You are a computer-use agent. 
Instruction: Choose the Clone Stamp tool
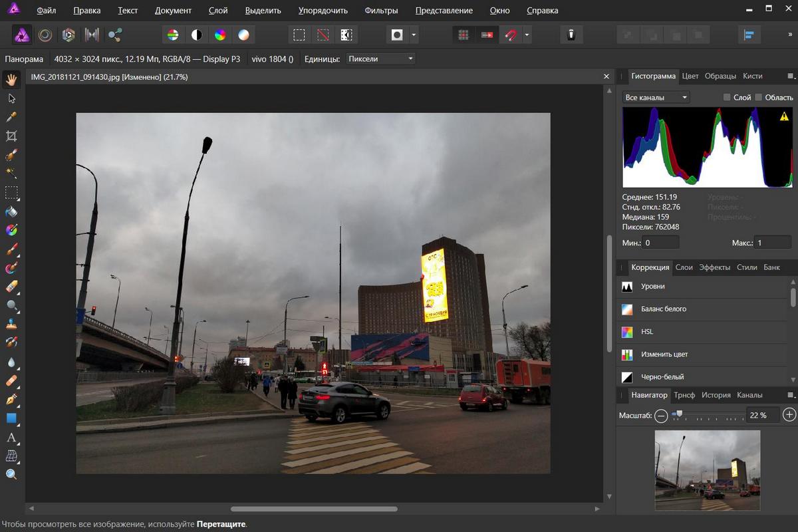coord(11,326)
